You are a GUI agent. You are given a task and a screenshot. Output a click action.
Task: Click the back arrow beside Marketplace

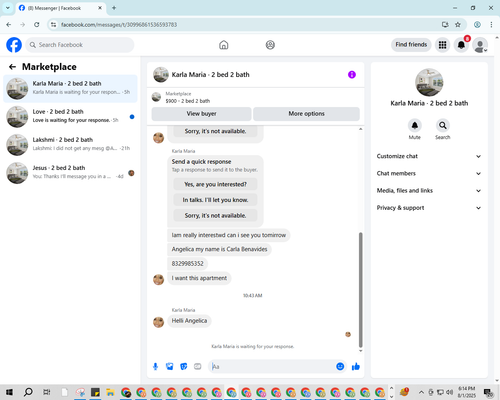click(12, 67)
